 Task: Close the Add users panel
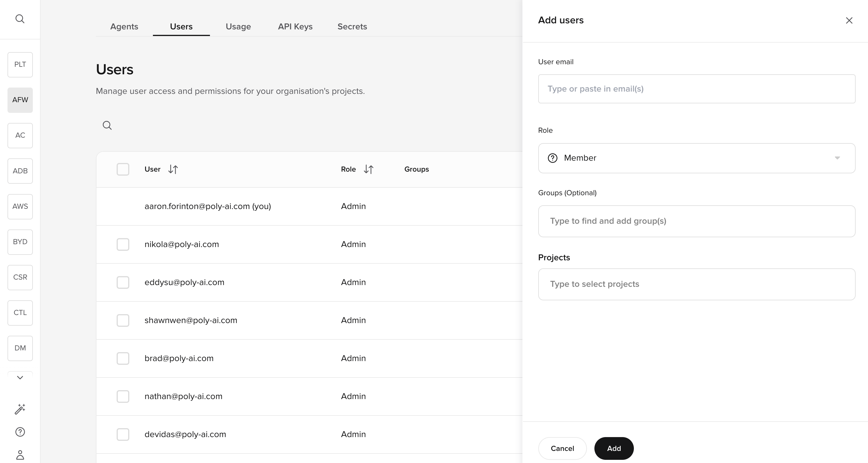click(x=849, y=20)
